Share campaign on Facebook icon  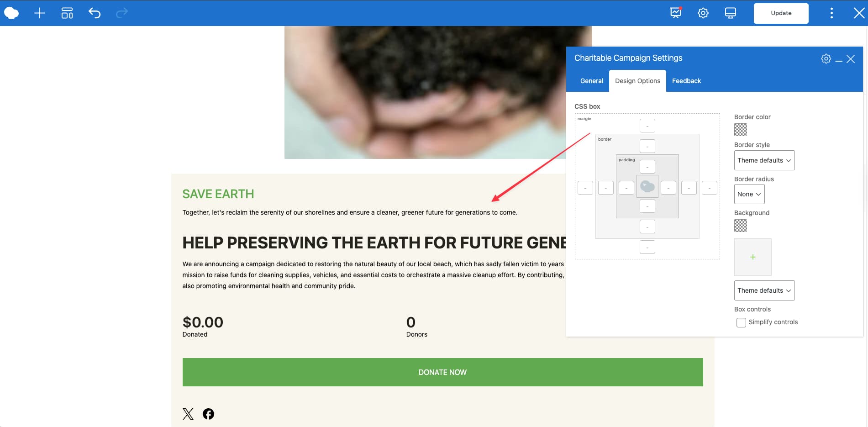(208, 414)
